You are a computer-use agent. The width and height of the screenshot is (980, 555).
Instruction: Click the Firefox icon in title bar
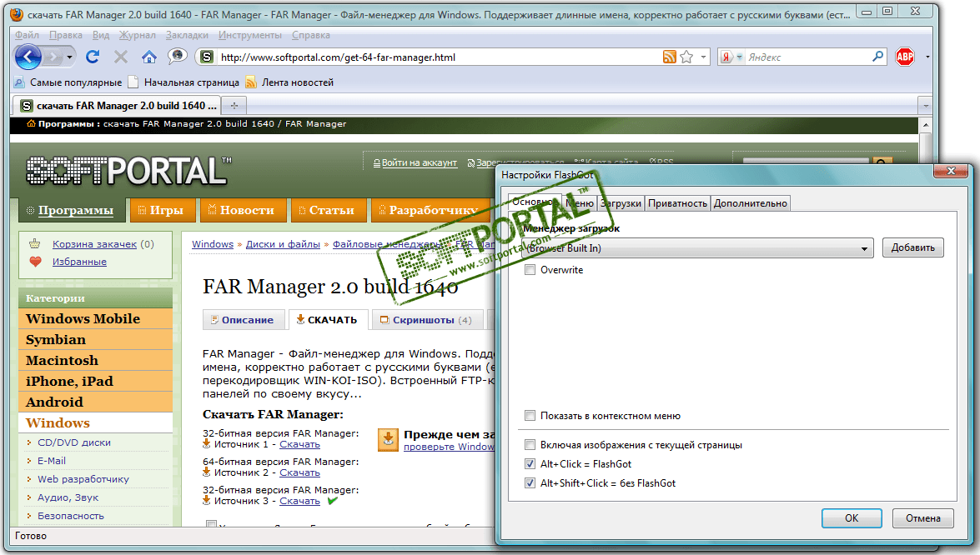(x=17, y=13)
